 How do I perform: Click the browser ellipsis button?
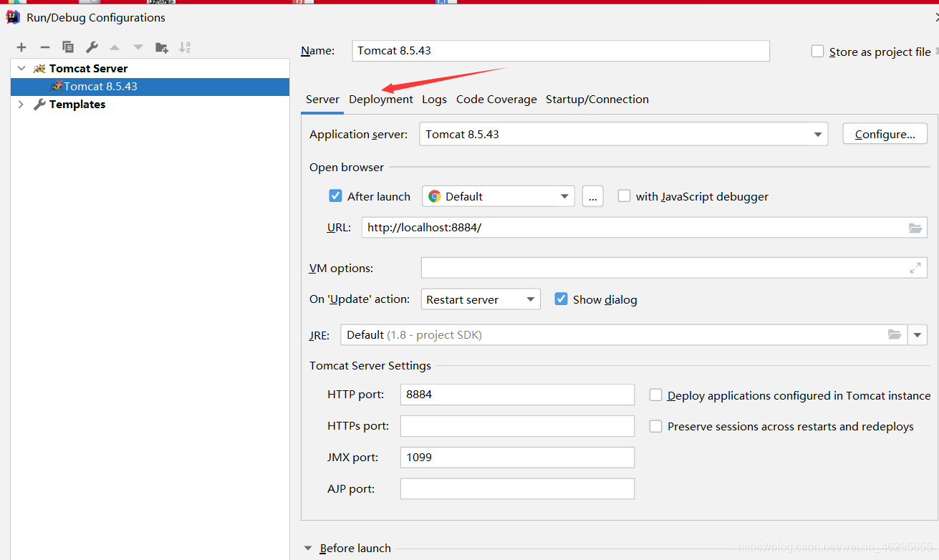tap(592, 196)
